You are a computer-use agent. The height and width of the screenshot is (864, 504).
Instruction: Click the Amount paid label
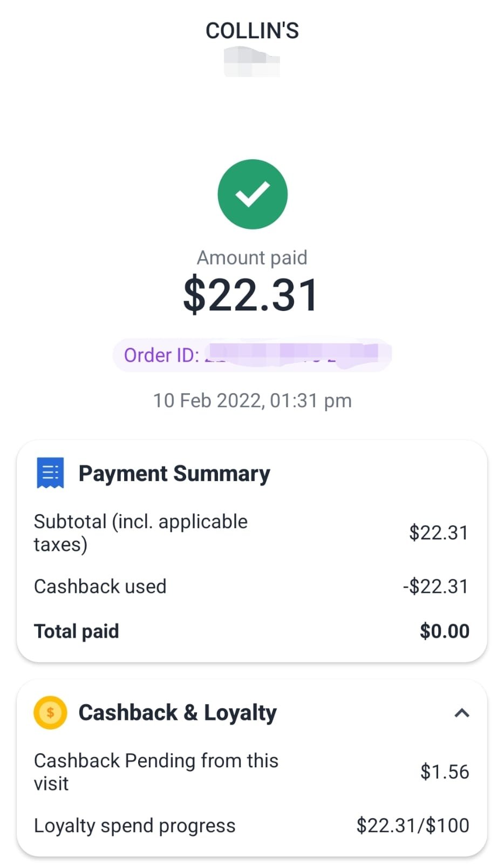pos(252,258)
